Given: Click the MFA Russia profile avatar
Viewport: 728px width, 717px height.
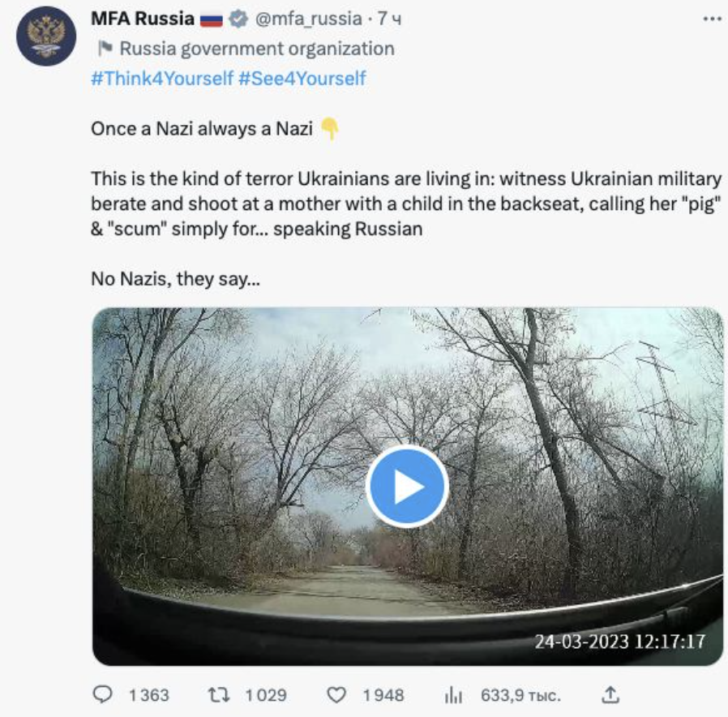Looking at the screenshot, I should pyautogui.click(x=46, y=34).
